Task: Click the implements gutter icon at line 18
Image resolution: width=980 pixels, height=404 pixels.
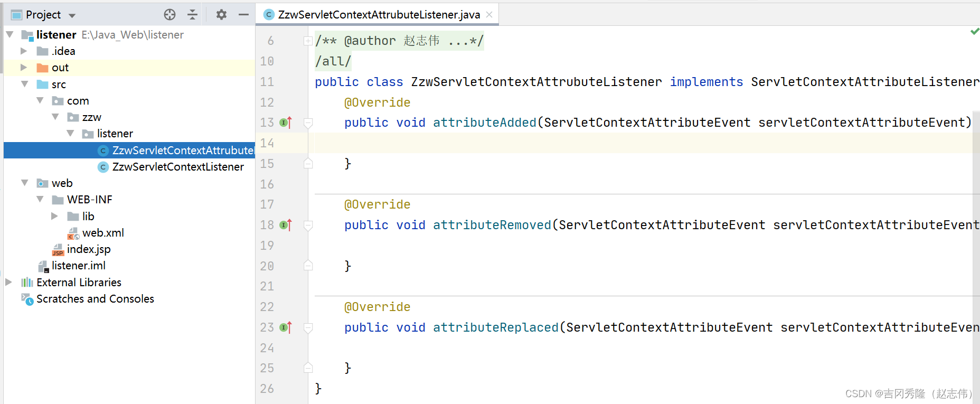Action: [286, 225]
